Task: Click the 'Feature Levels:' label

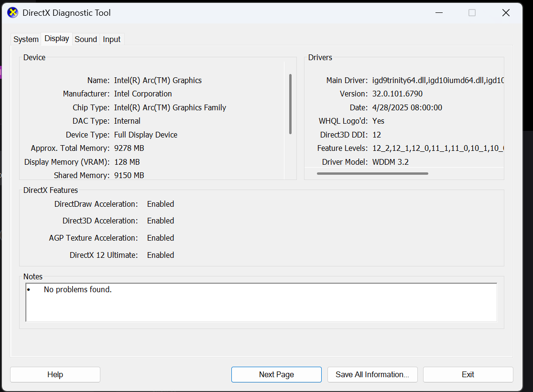Action: click(342, 148)
